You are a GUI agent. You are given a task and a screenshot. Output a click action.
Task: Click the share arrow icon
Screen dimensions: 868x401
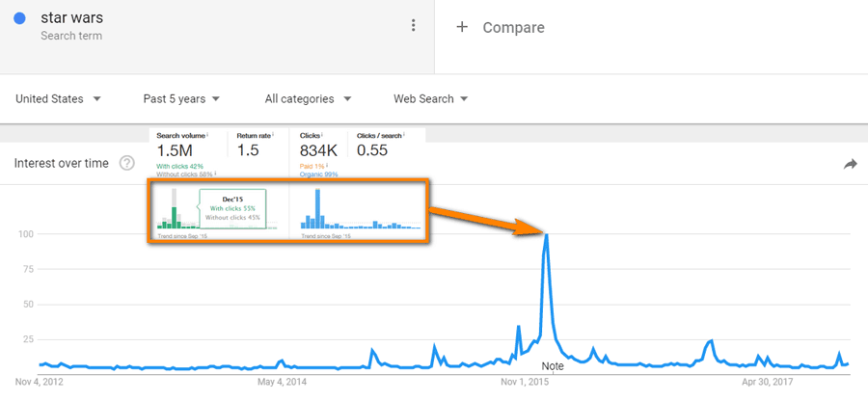[850, 165]
